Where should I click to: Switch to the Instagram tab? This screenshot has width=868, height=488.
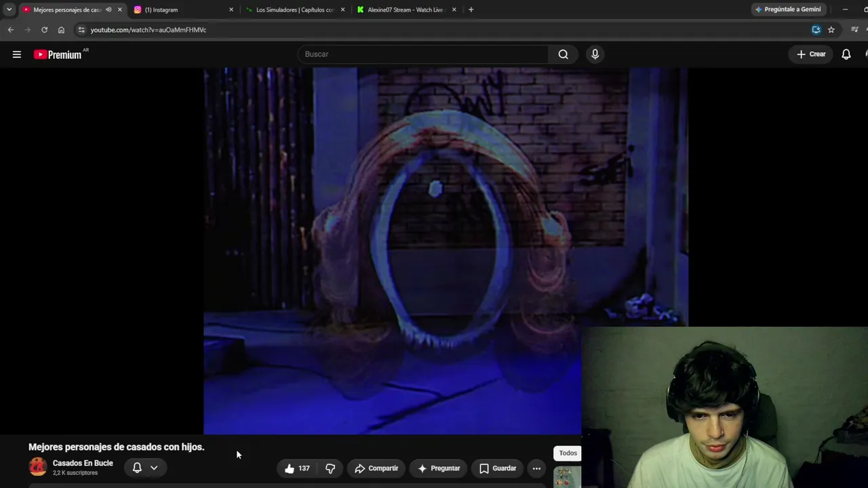coord(184,9)
